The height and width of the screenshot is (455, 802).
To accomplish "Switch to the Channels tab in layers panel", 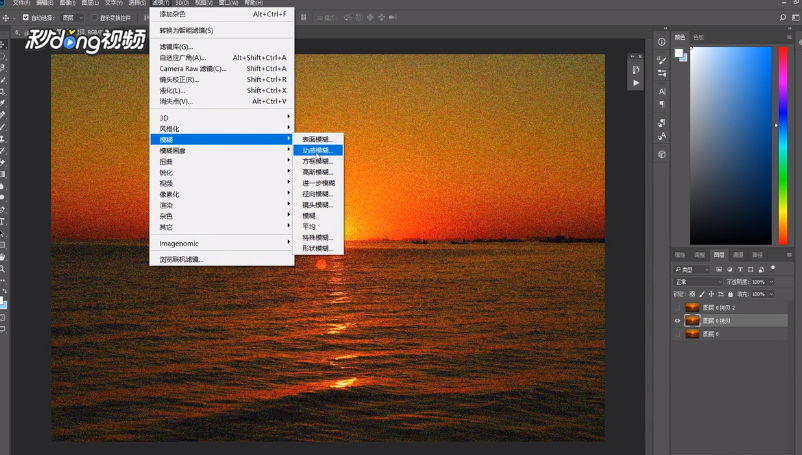I will coord(738,255).
